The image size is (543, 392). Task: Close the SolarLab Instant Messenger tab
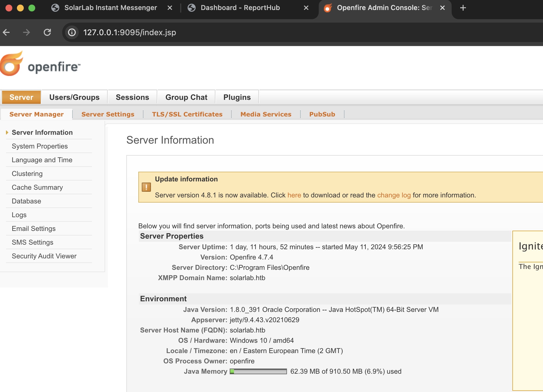[x=170, y=8]
